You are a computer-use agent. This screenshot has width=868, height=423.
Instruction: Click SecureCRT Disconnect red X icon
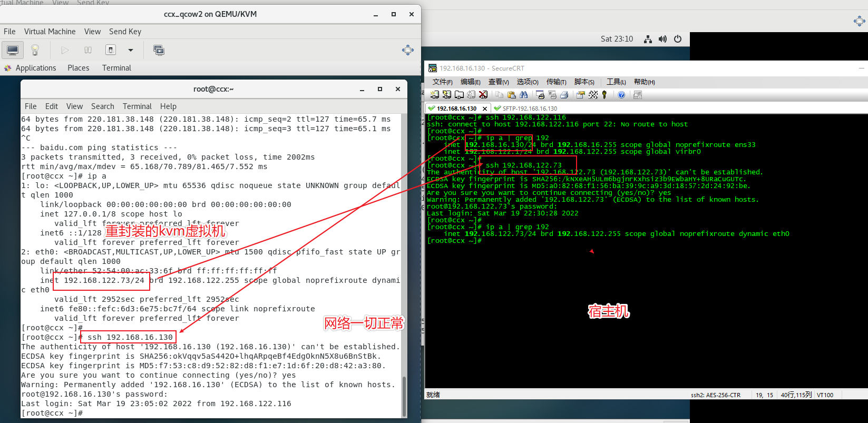483,95
